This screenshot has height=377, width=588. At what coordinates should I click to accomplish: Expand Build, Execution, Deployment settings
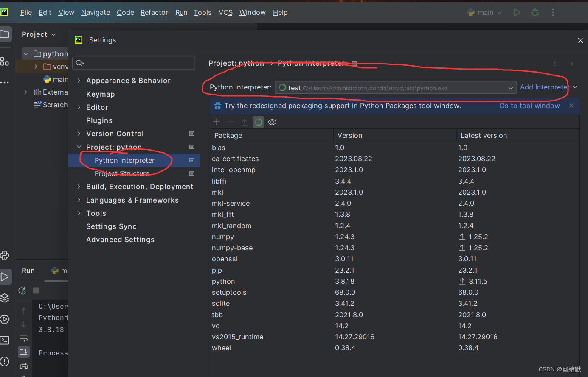[79, 187]
